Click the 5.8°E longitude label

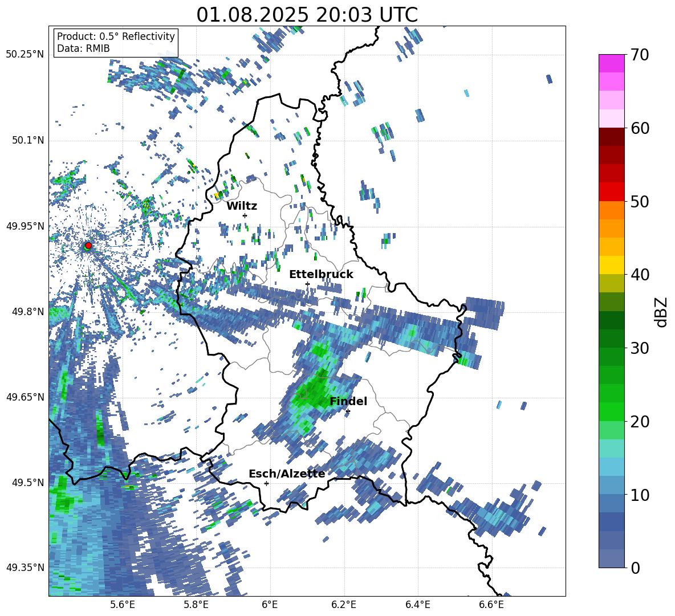[x=196, y=605]
